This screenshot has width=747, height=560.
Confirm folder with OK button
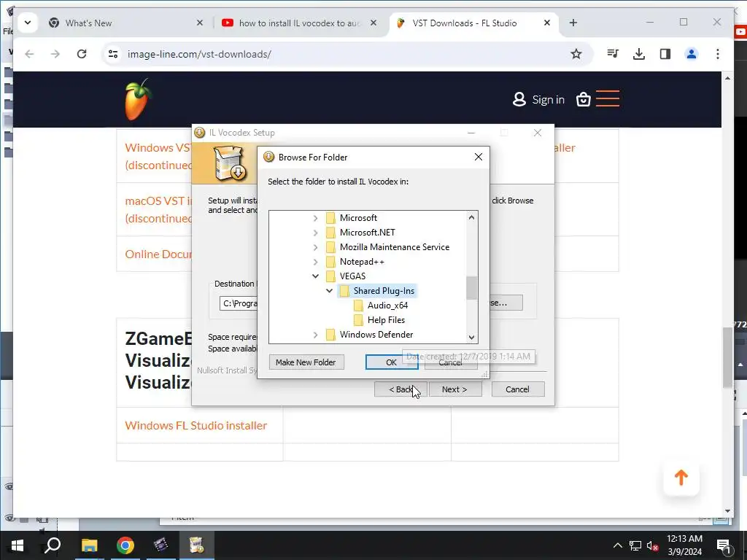pyautogui.click(x=392, y=362)
